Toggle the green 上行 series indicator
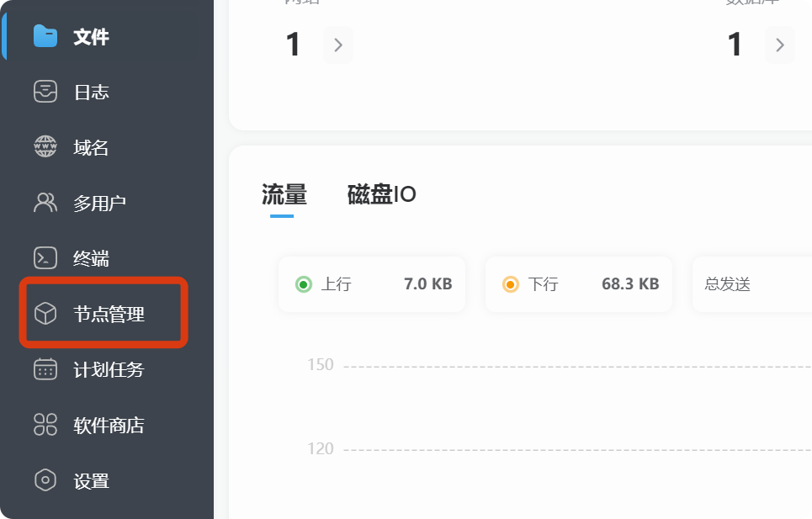Screen dimensions: 812x519 coord(304,284)
